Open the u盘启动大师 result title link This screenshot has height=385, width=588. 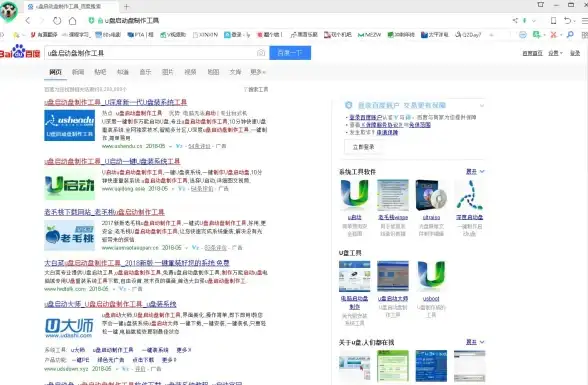point(110,304)
